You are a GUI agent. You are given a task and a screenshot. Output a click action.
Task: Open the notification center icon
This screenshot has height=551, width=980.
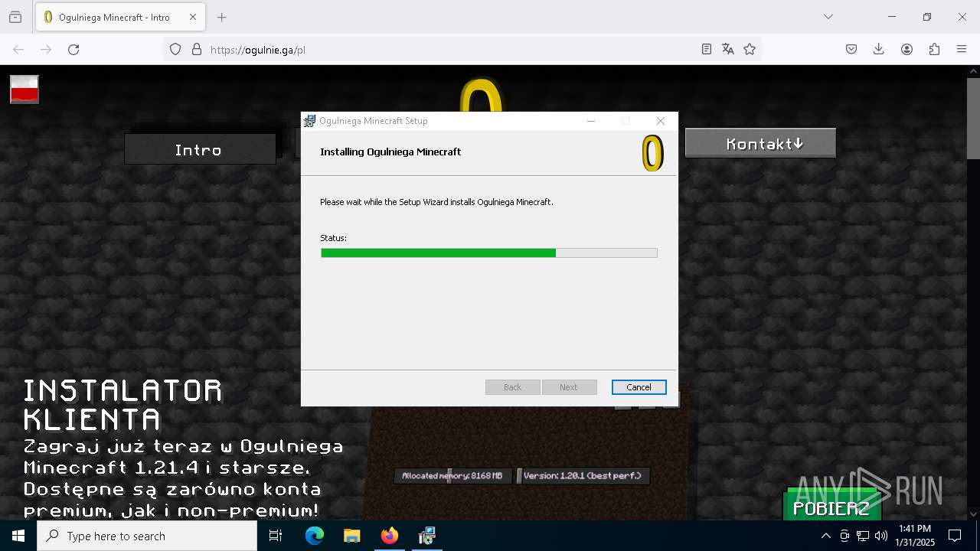[955, 536]
